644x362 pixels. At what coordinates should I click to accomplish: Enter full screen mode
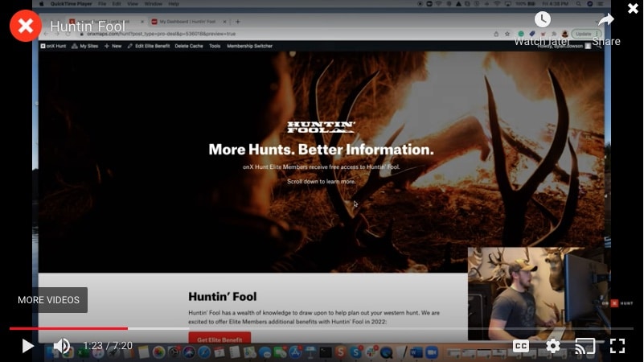click(x=617, y=346)
